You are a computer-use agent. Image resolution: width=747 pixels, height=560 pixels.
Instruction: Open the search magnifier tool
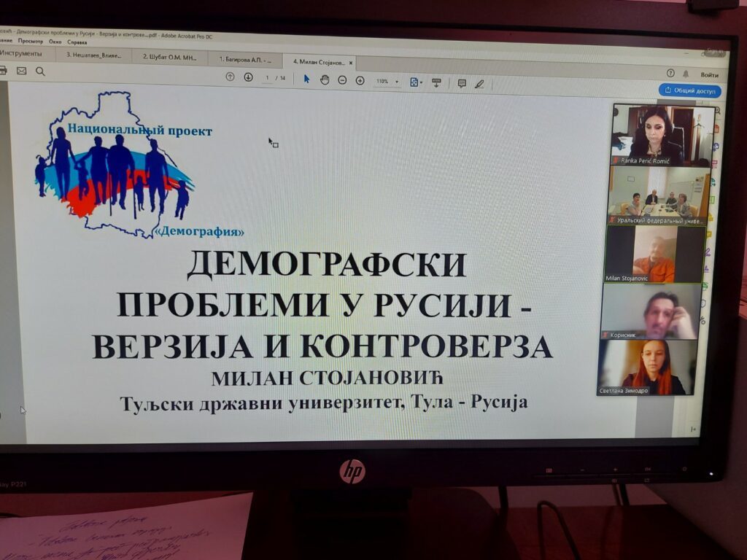[40, 71]
